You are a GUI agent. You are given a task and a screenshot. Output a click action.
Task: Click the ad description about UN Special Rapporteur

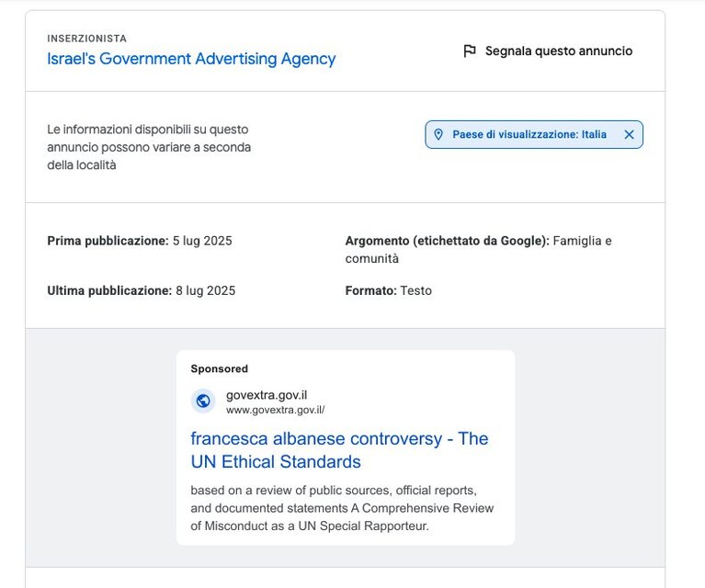coord(342,508)
